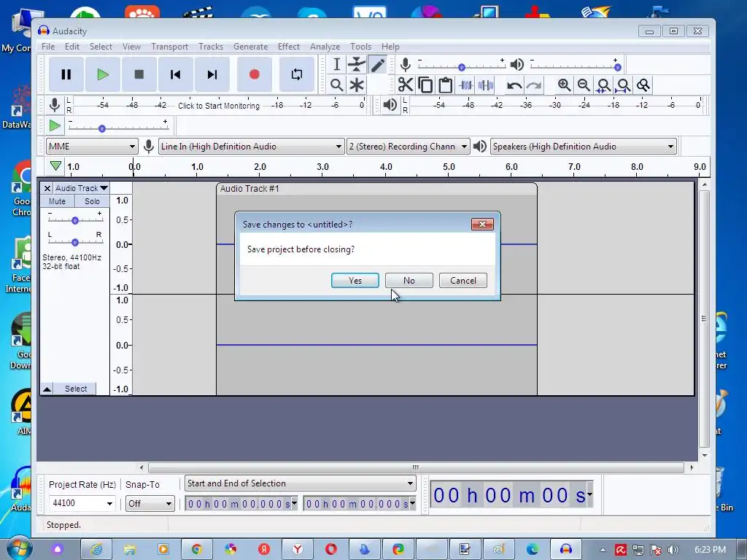Close the Audio Track with X

tap(47, 188)
